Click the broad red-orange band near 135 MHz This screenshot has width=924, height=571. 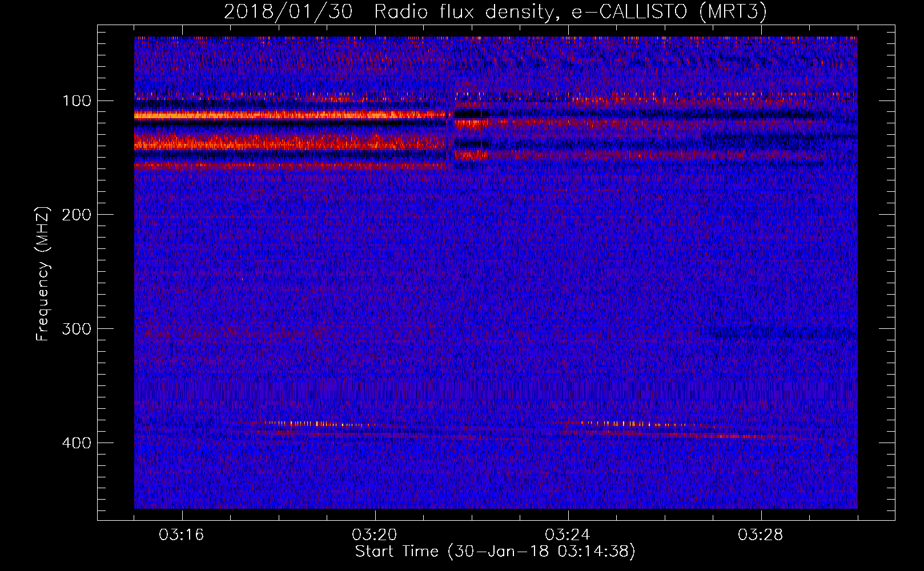[x=290, y=141]
